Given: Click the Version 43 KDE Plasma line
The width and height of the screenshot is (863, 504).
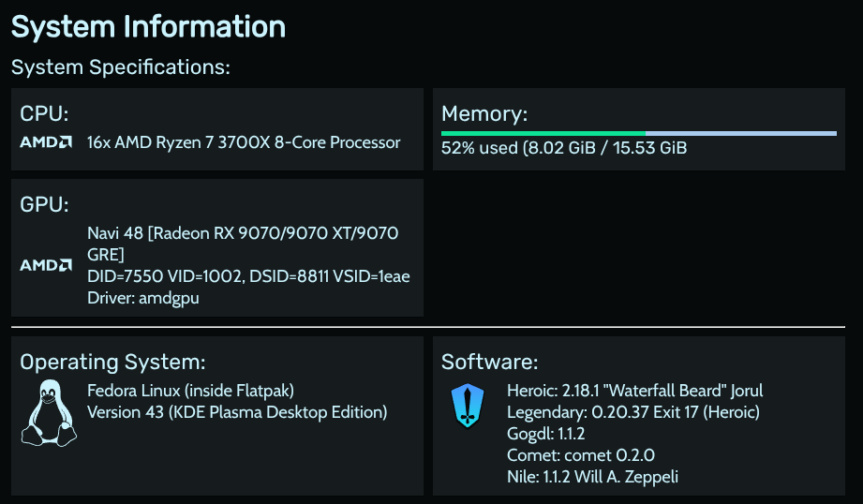Looking at the screenshot, I should 237,411.
